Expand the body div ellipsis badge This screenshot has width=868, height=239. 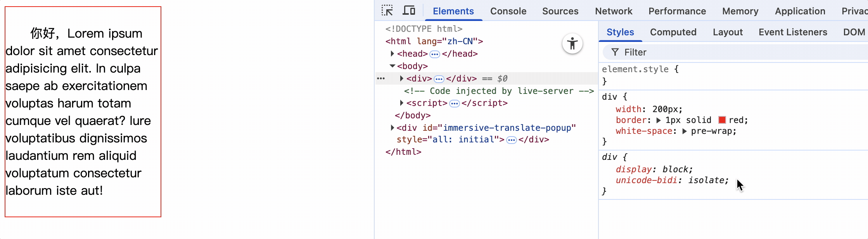[439, 79]
